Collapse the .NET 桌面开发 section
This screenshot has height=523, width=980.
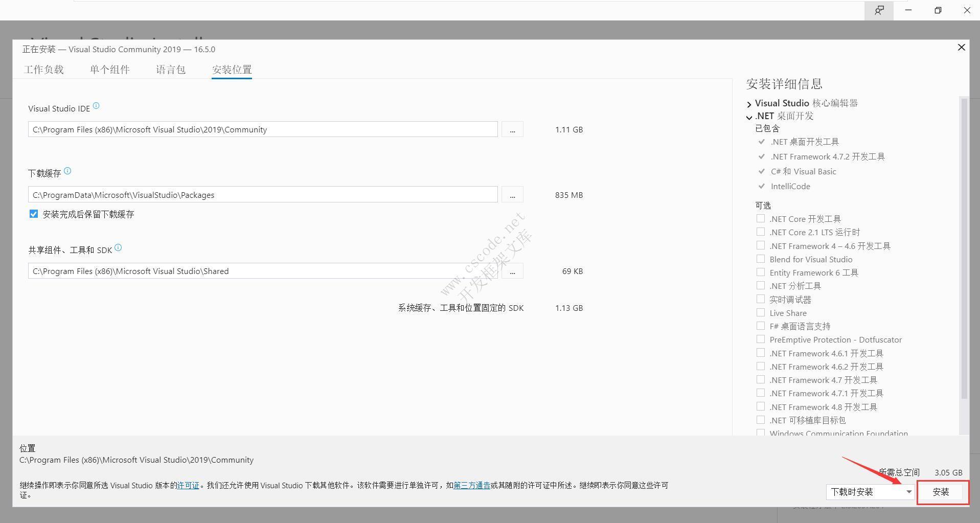(749, 116)
